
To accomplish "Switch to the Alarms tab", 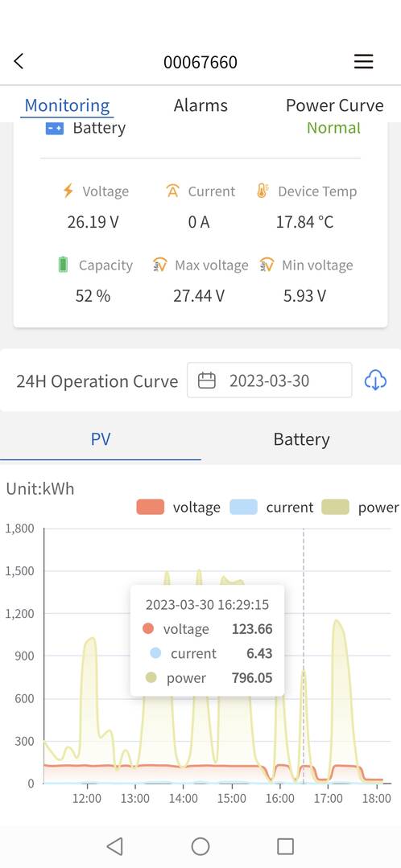I will 200,105.
